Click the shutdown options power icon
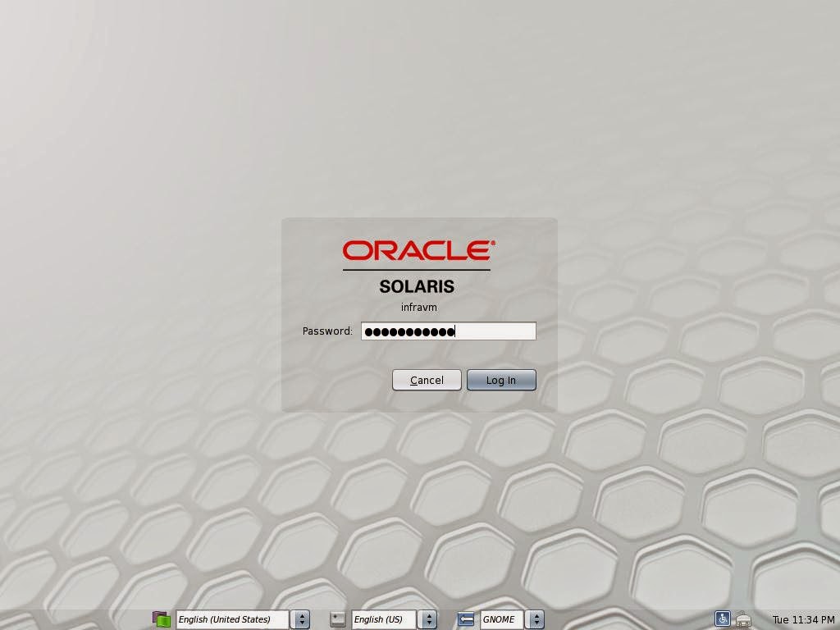This screenshot has height=630, width=840. [743, 620]
